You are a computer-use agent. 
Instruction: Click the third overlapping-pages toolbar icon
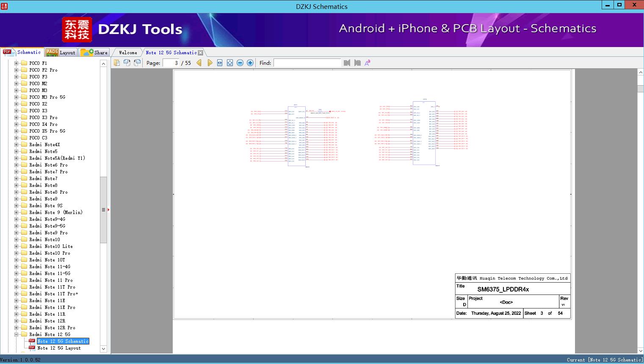137,63
